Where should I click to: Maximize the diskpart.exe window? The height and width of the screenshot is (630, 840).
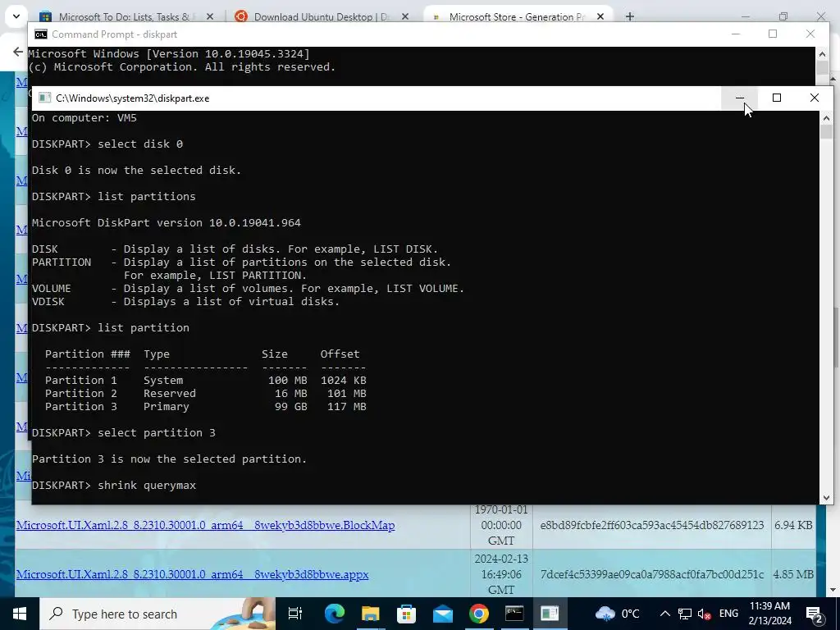point(776,98)
